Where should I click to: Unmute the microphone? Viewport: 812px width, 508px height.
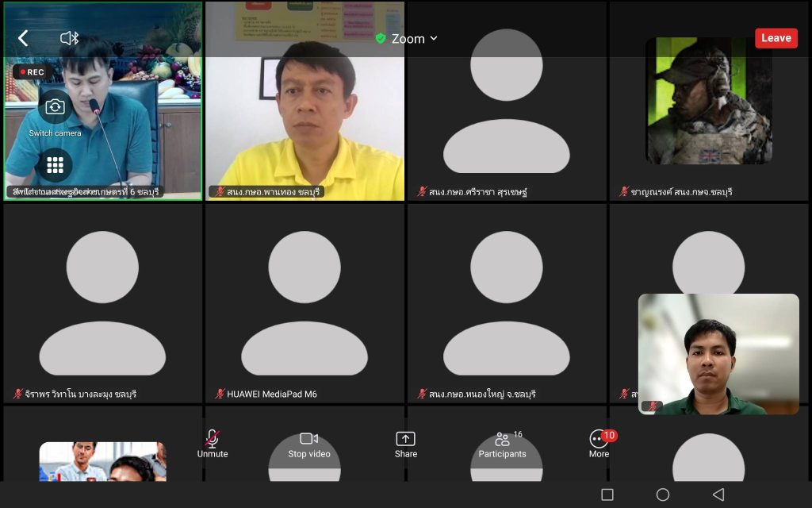coord(213,444)
